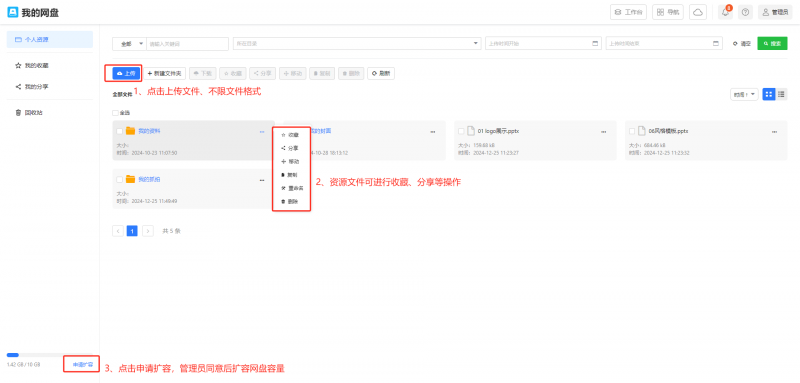
Task: Expand the 所在目录 directory dropdown
Action: point(357,44)
